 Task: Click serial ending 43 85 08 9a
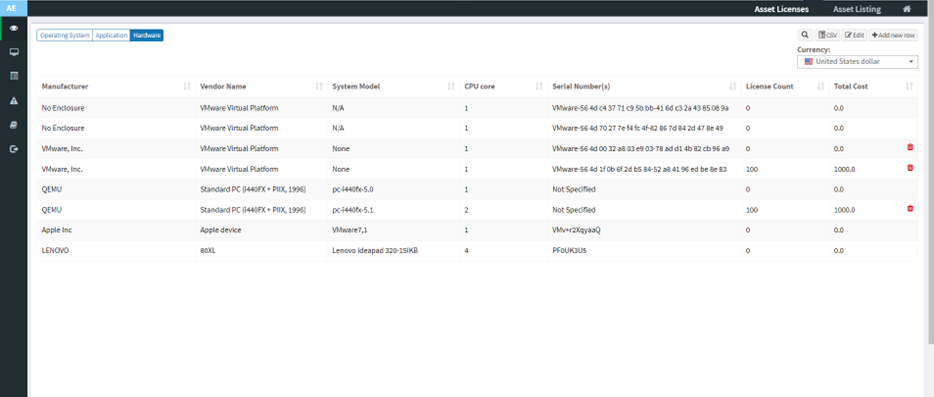pyautogui.click(x=640, y=108)
